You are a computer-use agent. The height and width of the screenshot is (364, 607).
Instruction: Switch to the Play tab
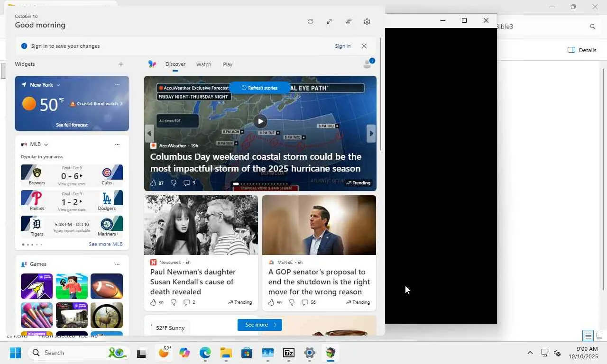[x=228, y=64]
